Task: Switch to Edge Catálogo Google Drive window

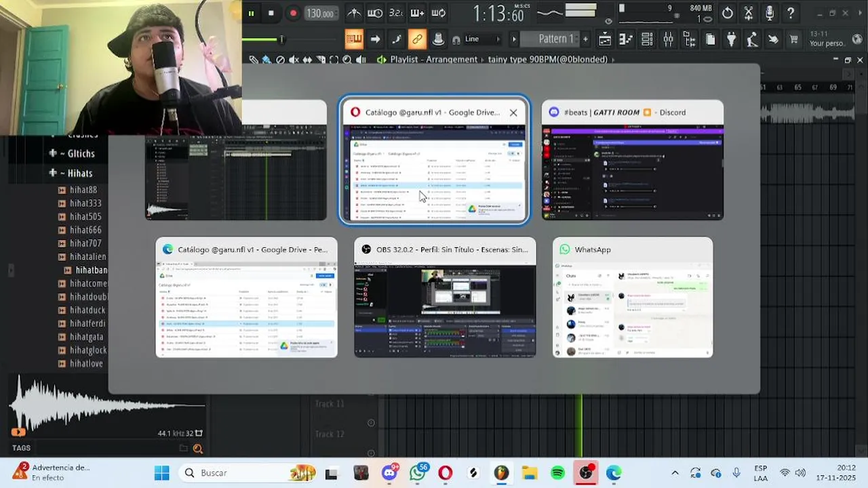Action: tap(246, 297)
